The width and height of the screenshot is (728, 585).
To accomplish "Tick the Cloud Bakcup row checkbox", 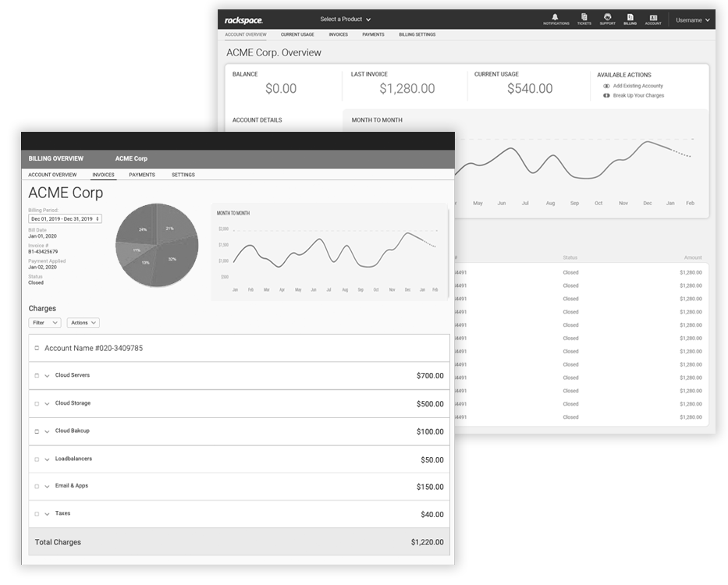I will click(37, 431).
